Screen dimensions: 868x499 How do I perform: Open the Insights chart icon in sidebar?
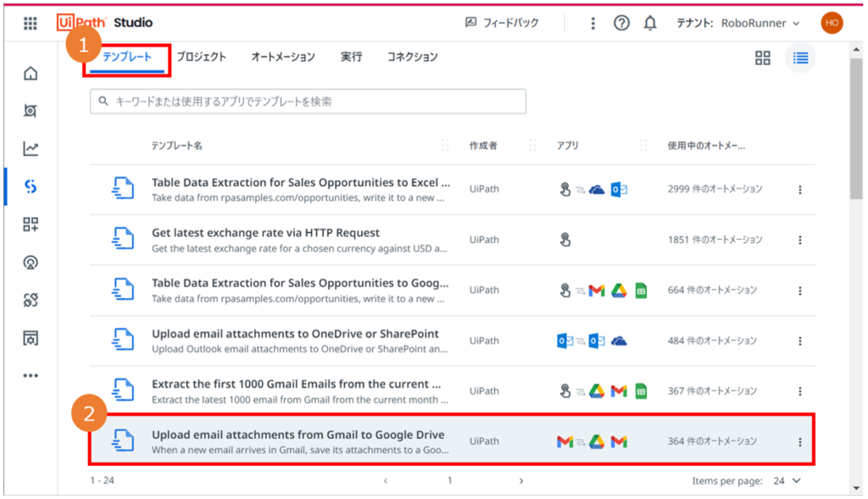coord(31,148)
